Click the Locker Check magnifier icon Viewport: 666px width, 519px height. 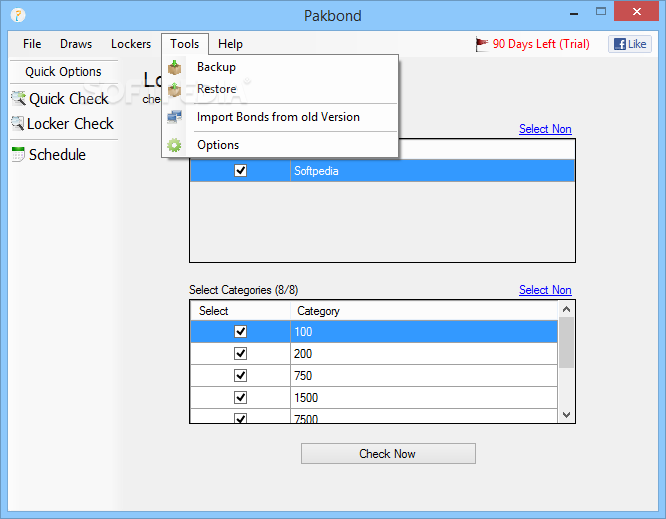pyautogui.click(x=17, y=124)
